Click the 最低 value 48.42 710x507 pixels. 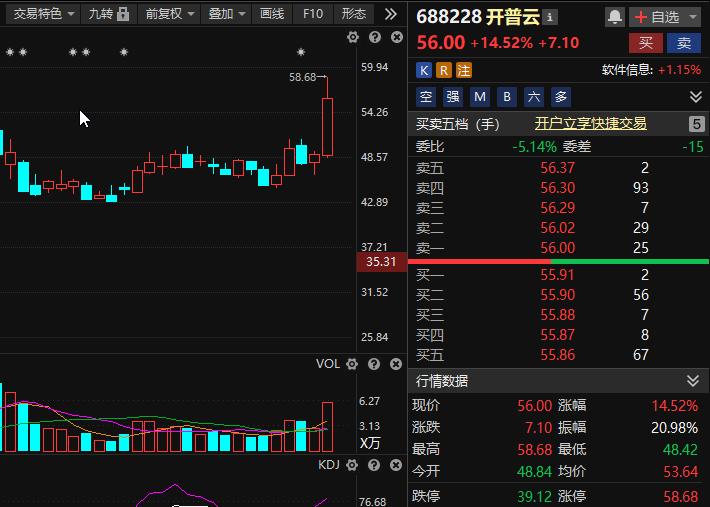click(x=681, y=450)
